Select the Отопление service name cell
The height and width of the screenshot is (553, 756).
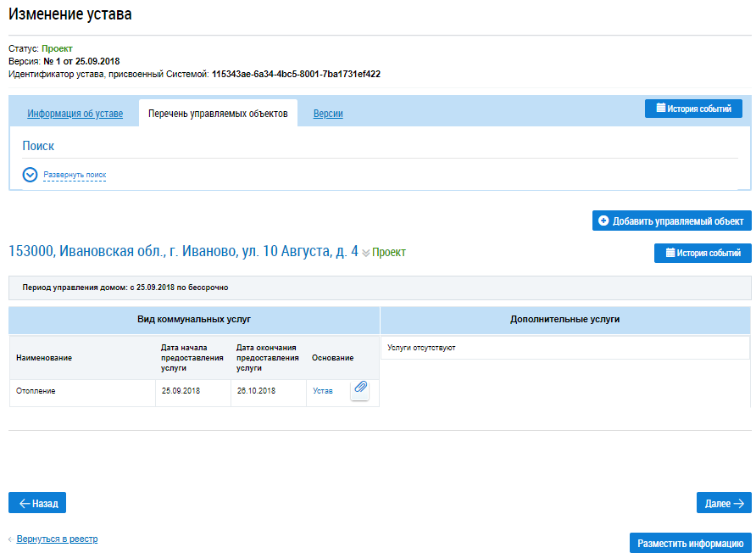coord(36,391)
